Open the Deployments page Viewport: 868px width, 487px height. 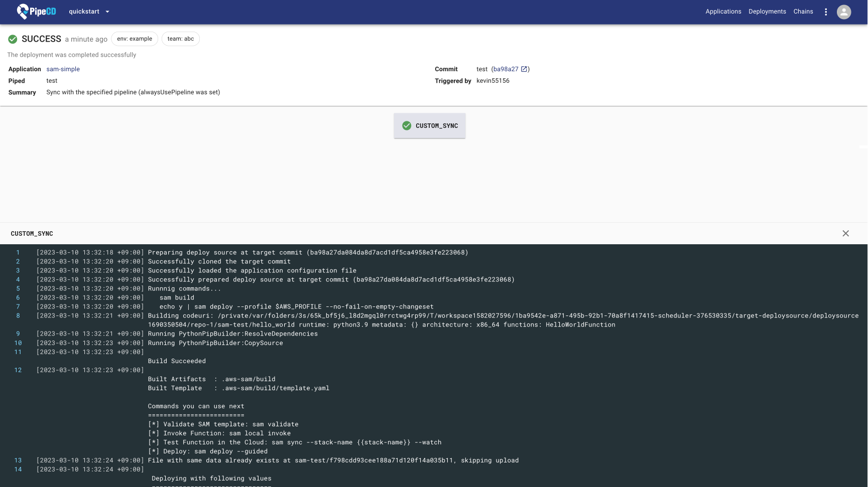click(767, 12)
